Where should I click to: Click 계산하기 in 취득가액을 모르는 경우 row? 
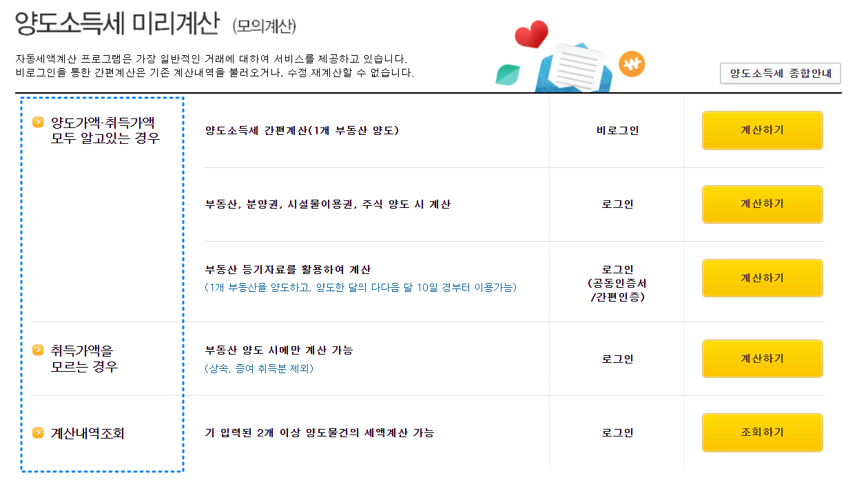coord(762,359)
